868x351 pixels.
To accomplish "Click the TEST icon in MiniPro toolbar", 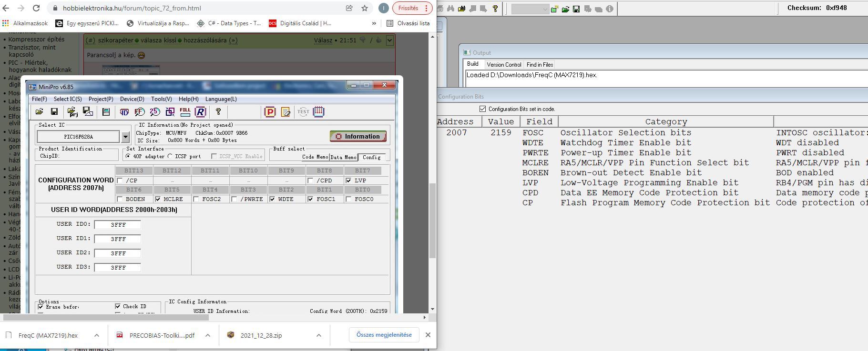I will coord(303,112).
